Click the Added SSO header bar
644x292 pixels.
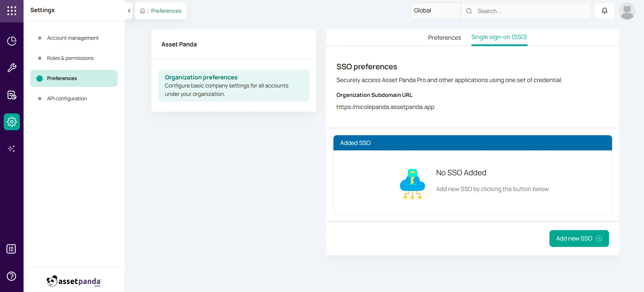[473, 143]
